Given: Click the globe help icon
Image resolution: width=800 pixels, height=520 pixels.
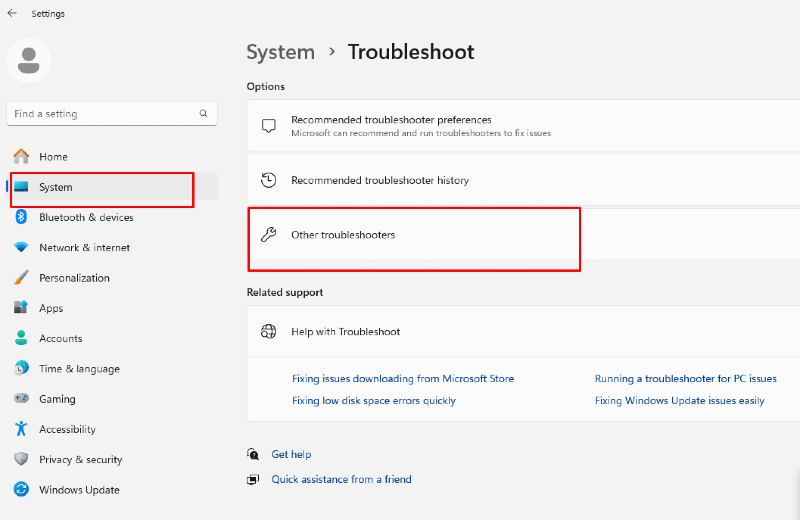Looking at the screenshot, I should point(268,331).
